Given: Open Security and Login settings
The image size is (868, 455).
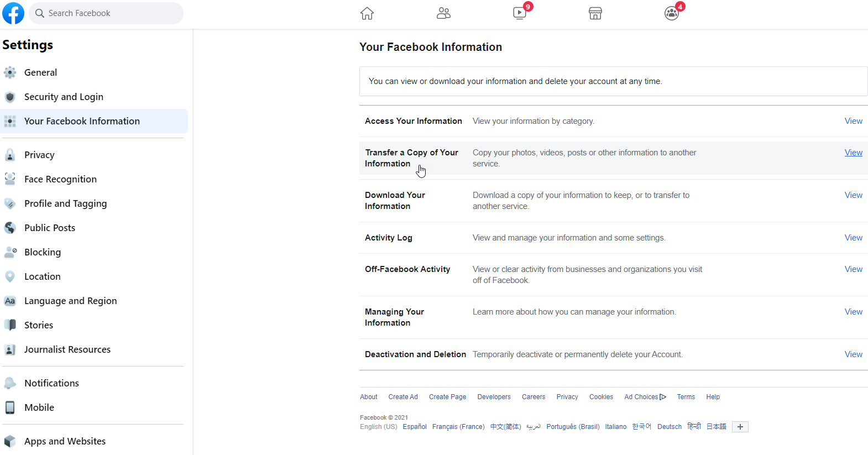Looking at the screenshot, I should pos(94,97).
